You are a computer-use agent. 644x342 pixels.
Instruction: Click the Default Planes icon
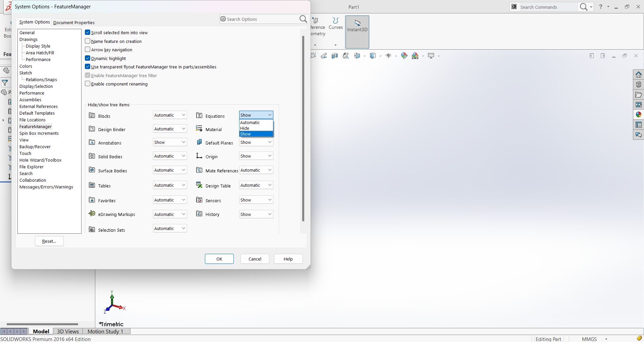point(199,142)
